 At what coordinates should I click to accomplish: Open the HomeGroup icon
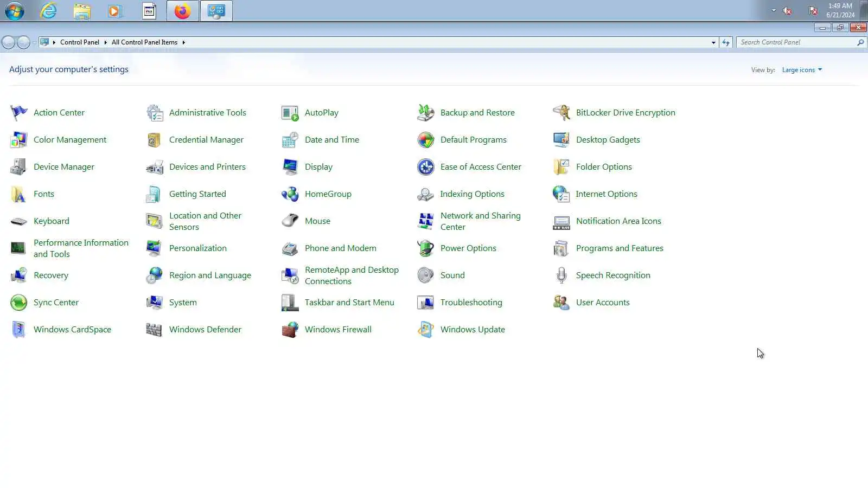click(290, 194)
